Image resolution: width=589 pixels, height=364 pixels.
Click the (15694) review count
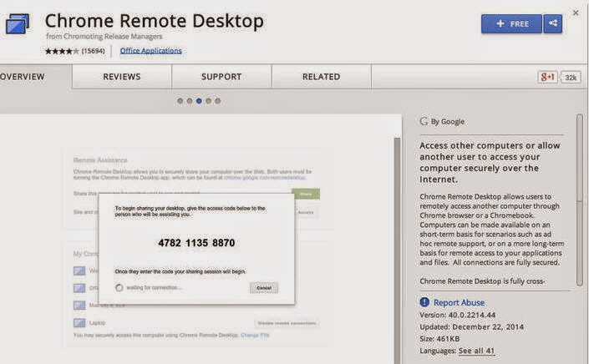[x=94, y=51]
